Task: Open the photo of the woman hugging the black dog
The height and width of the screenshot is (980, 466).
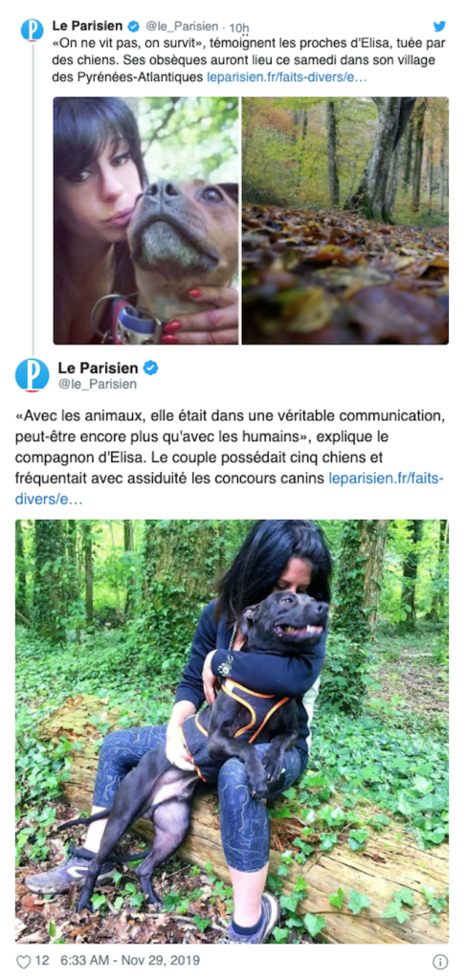Action: click(x=232, y=731)
